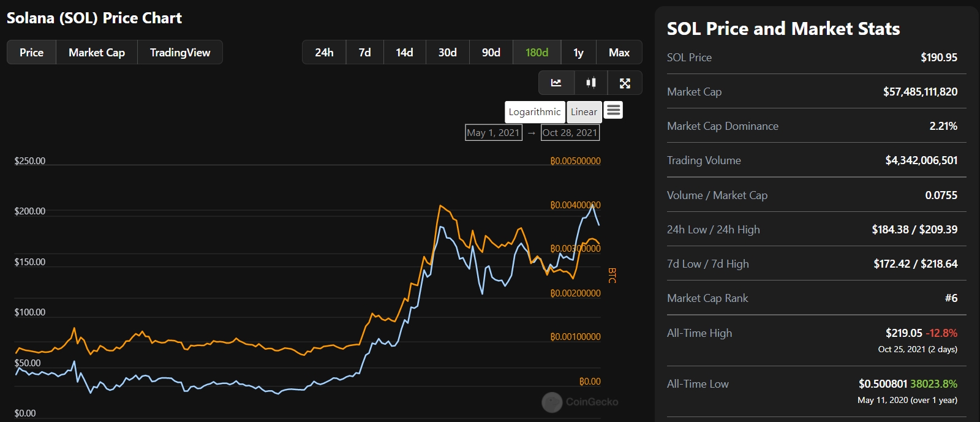This screenshot has height=422, width=980.
Task: Select the 90d time range
Action: tap(491, 53)
